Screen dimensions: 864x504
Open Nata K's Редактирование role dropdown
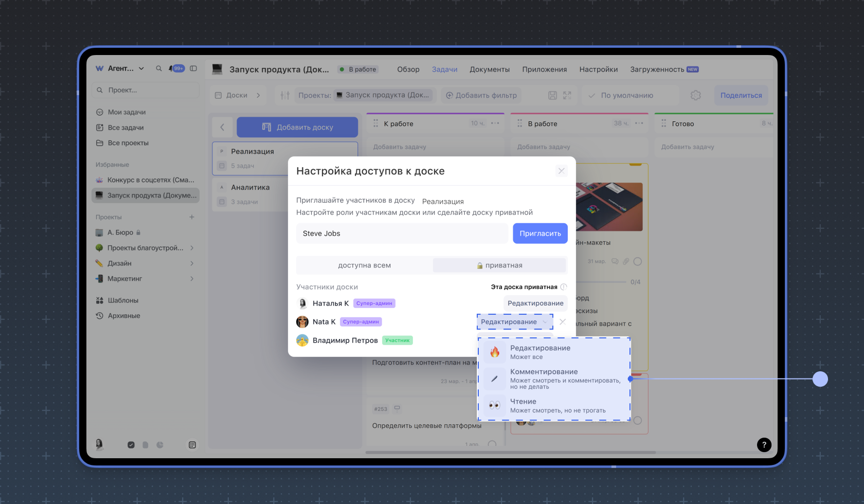514,322
